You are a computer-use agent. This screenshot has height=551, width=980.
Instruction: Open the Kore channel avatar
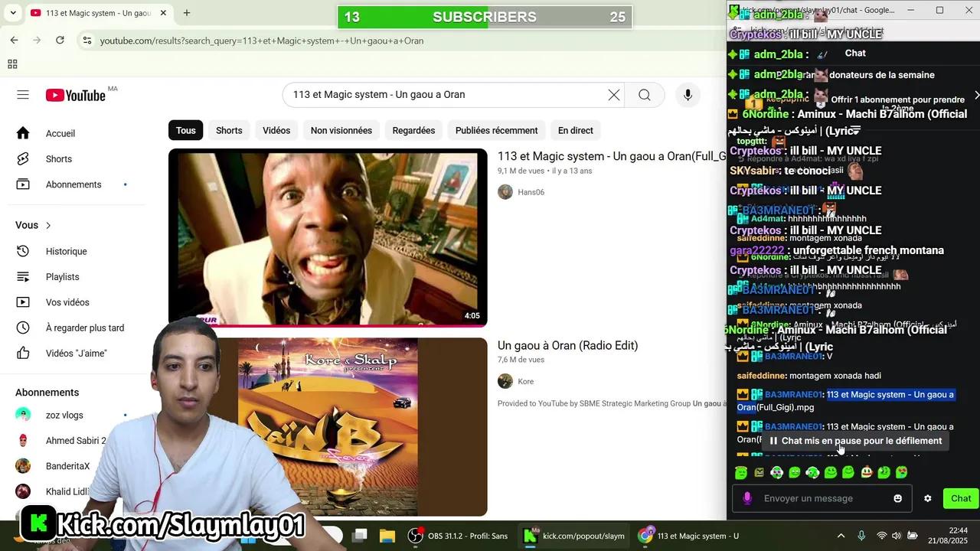(x=505, y=381)
